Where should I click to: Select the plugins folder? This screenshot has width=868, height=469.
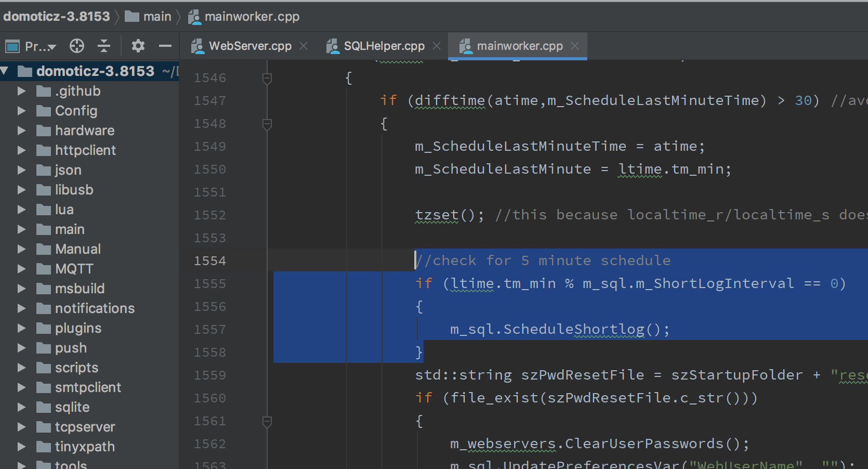pyautogui.click(x=78, y=328)
